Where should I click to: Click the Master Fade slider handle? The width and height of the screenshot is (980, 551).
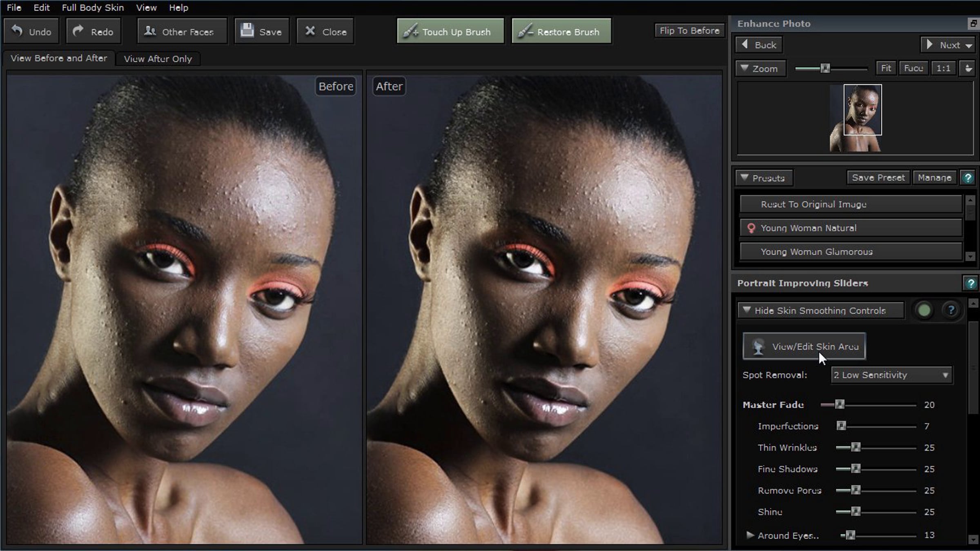839,404
